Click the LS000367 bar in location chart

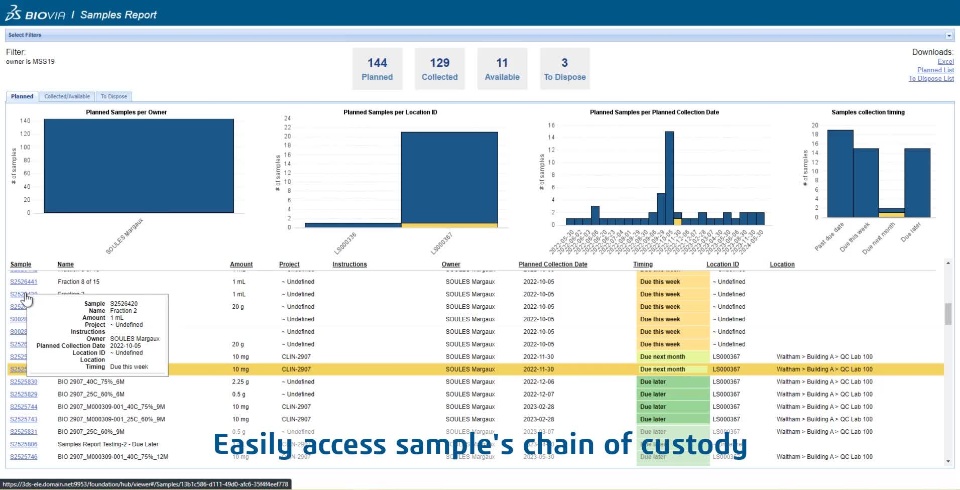[449, 178]
